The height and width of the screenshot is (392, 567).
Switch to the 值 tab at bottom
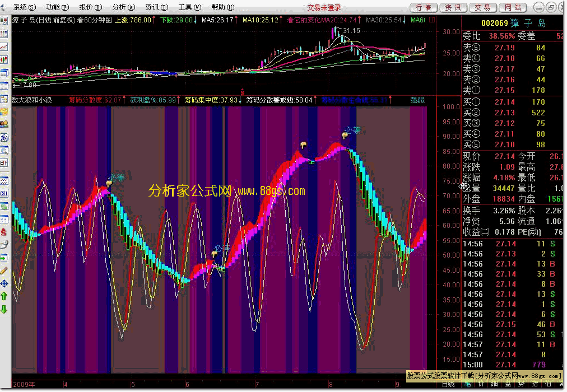[548, 384]
